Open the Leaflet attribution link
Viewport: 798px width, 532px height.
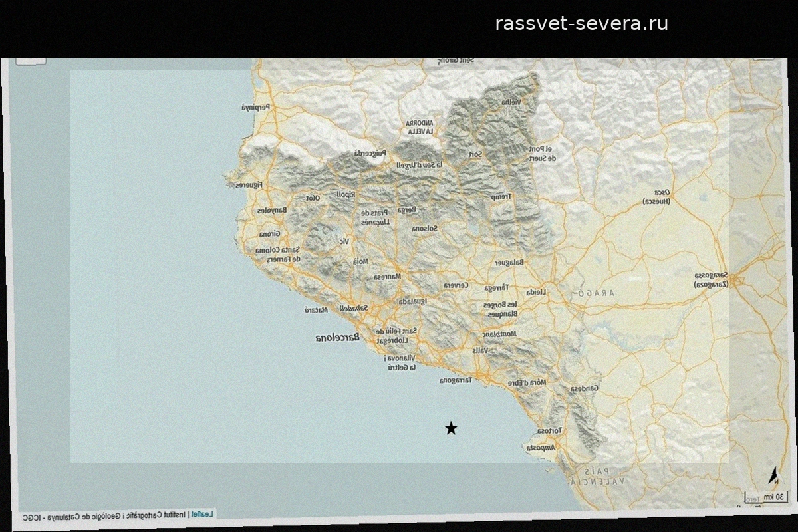202,513
